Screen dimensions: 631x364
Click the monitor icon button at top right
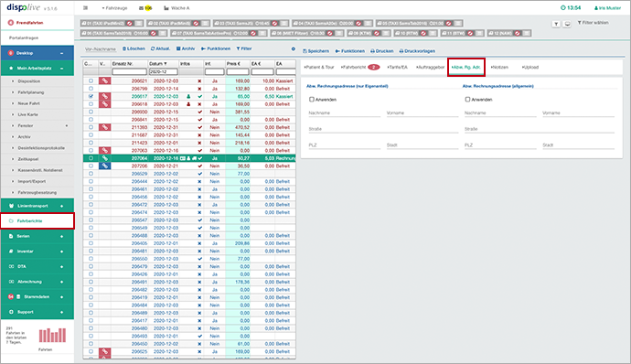(x=567, y=24)
